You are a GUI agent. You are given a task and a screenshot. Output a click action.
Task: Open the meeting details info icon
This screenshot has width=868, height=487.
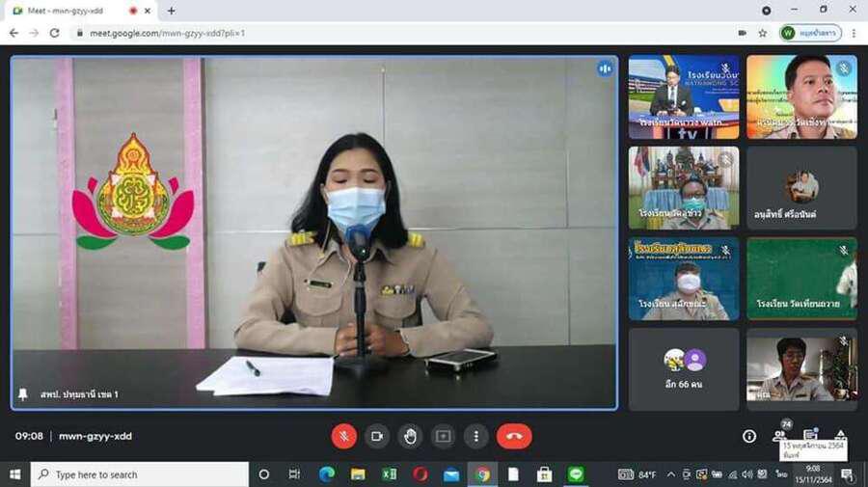click(748, 436)
